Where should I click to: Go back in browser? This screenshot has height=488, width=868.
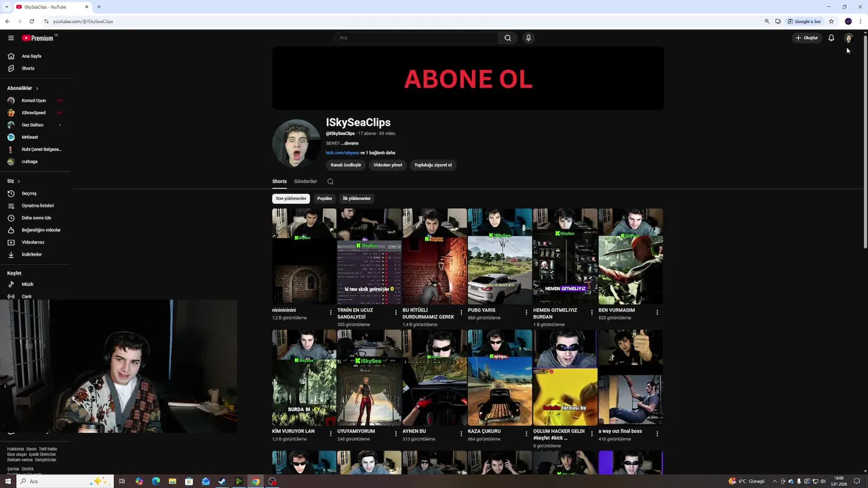[7, 21]
